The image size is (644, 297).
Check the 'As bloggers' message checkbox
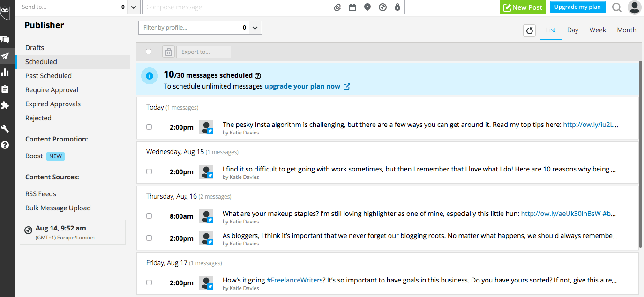point(149,238)
